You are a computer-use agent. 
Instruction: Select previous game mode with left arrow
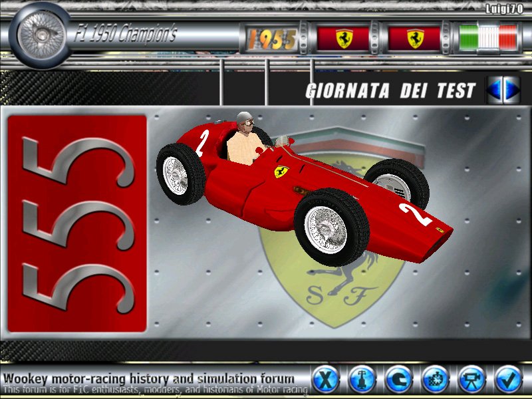tap(494, 90)
